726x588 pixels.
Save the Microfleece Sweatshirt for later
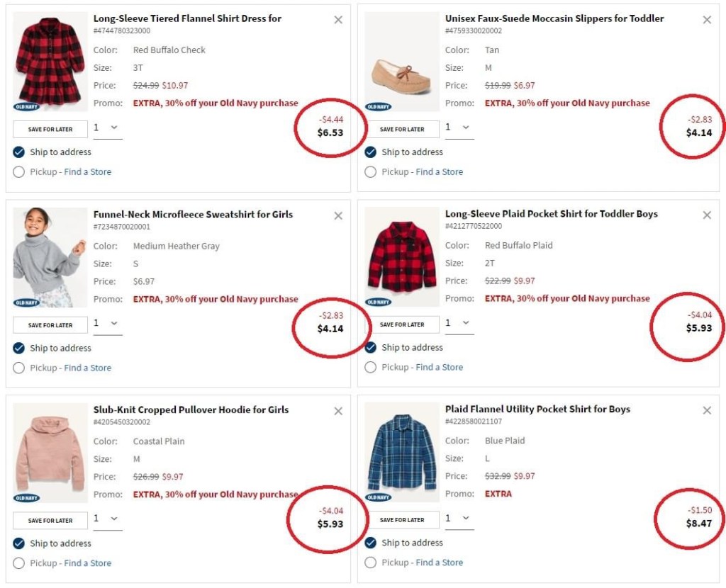(50, 325)
